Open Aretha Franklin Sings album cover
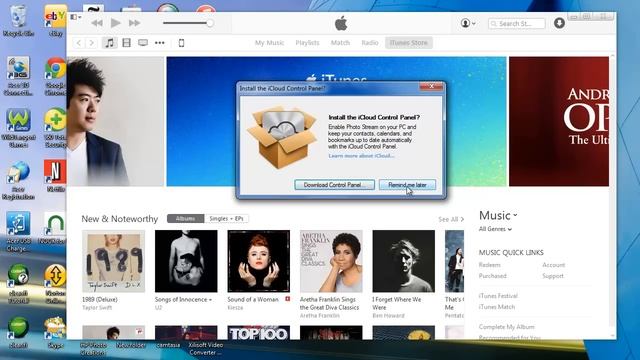The width and height of the screenshot is (640, 360). coord(331,261)
